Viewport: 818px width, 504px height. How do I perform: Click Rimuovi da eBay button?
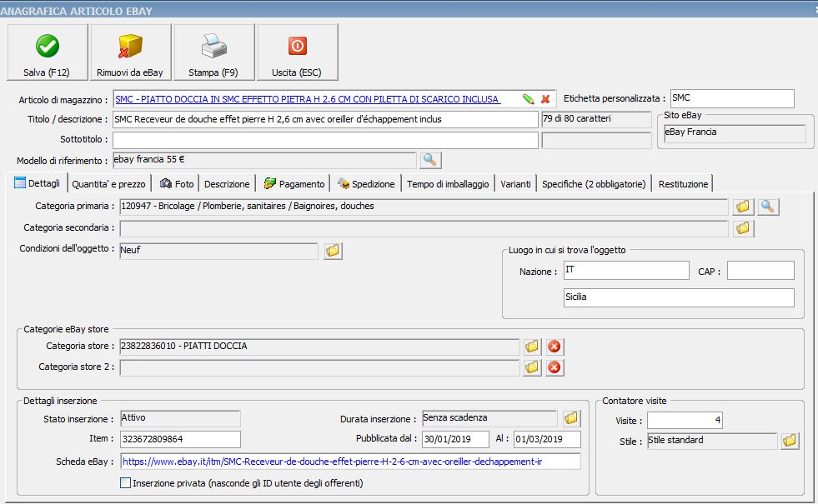point(130,52)
